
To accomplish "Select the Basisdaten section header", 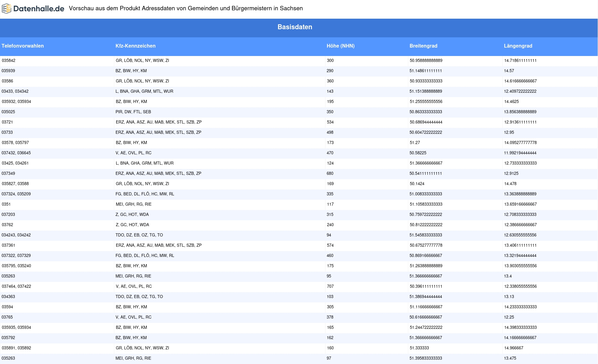I will pos(295,27).
